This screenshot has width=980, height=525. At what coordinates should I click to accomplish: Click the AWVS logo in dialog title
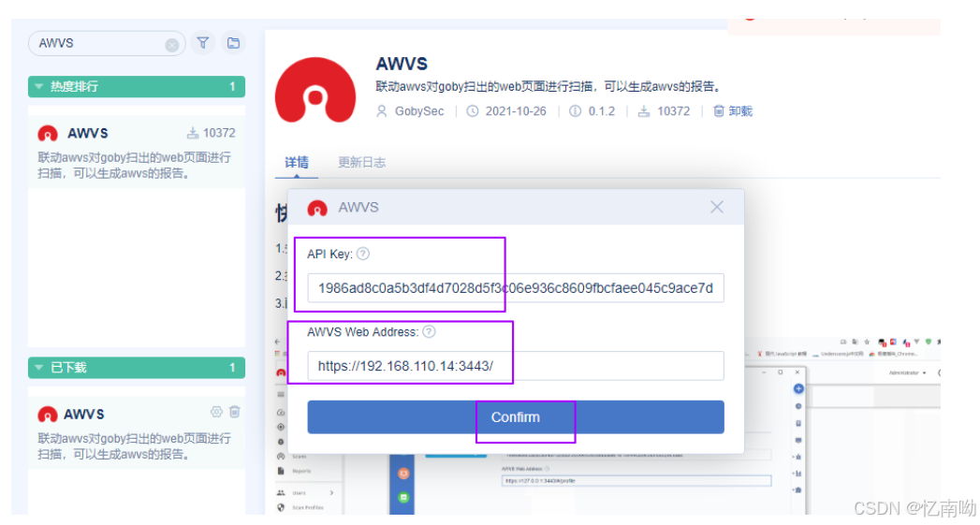click(x=317, y=208)
